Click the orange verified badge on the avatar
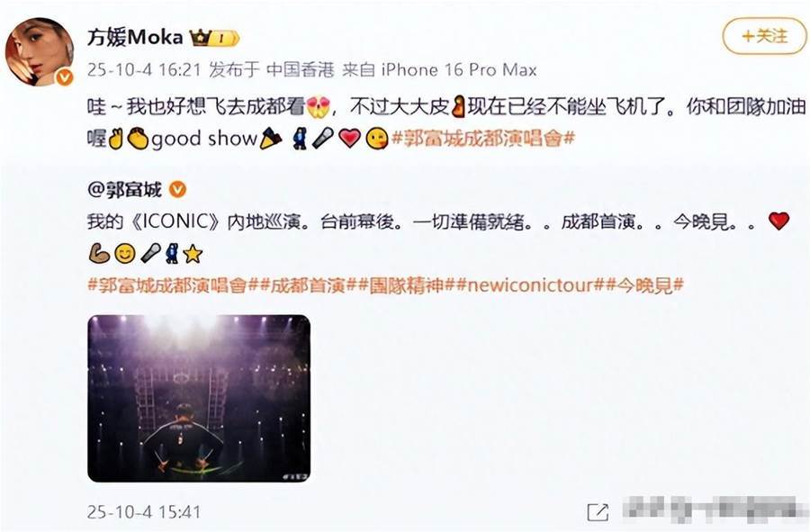The image size is (810, 532). pos(65,78)
